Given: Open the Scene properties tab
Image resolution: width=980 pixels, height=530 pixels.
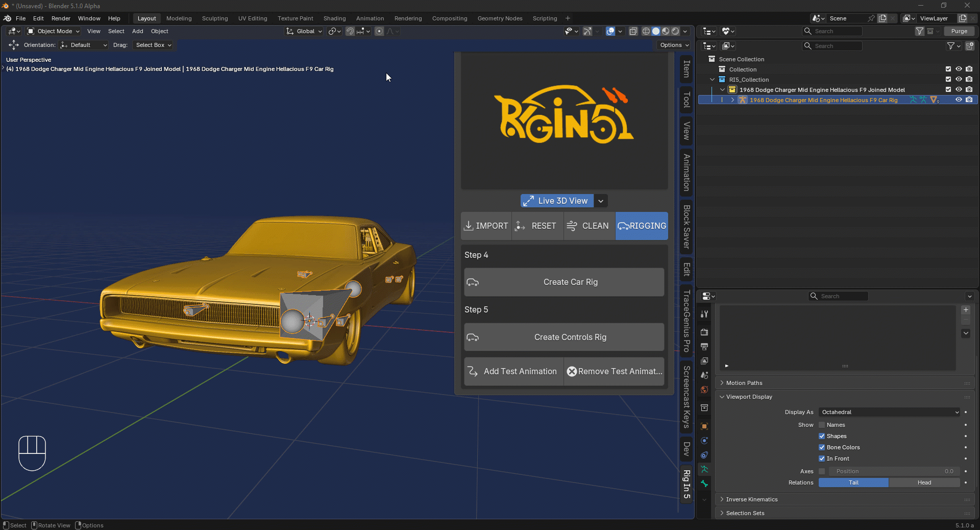Looking at the screenshot, I should 704,375.
